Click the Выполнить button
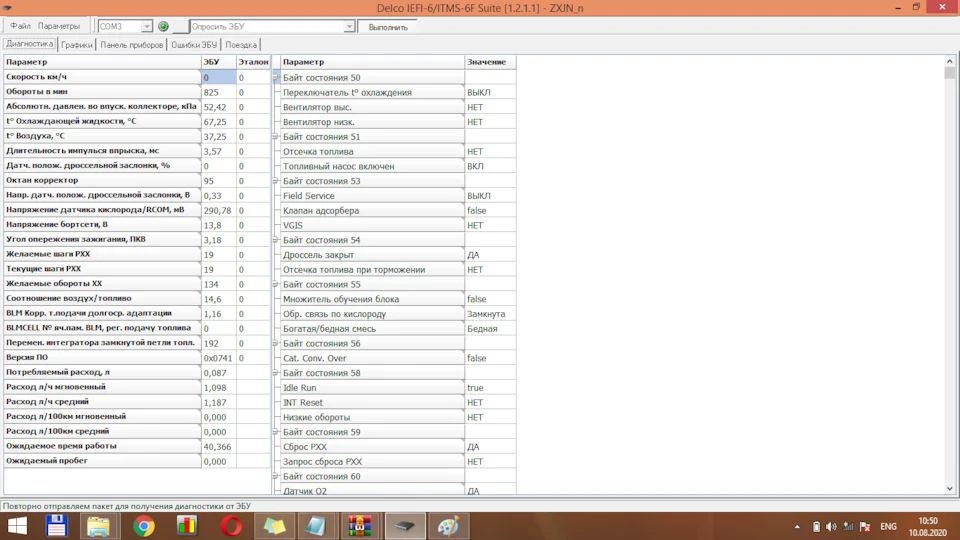Viewport: 960px width, 540px height. point(388,27)
